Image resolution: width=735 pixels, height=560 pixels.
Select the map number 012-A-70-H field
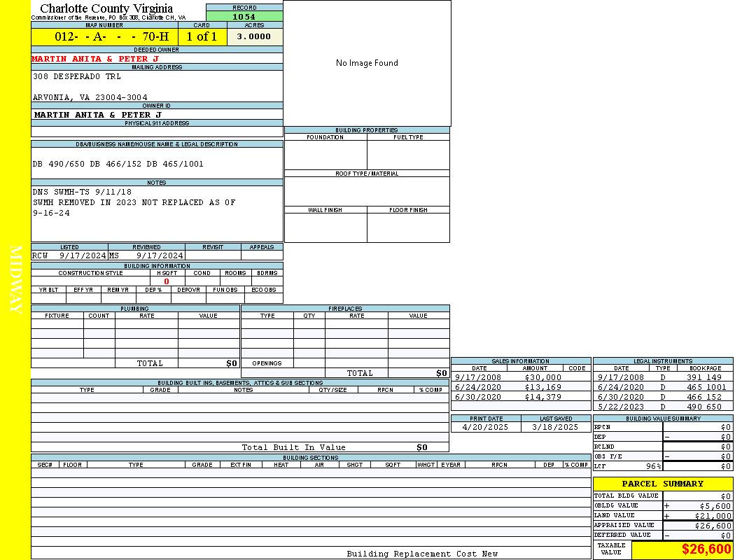point(104,36)
